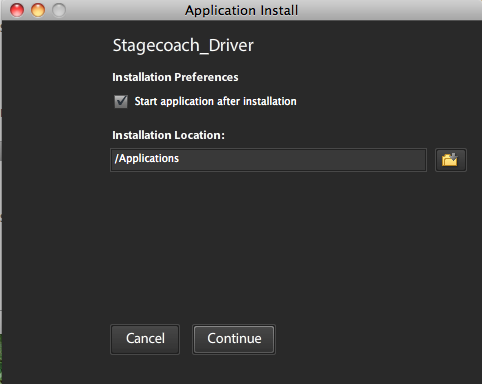482x384 pixels.
Task: Close the Application Install window
Action: tap(17, 10)
